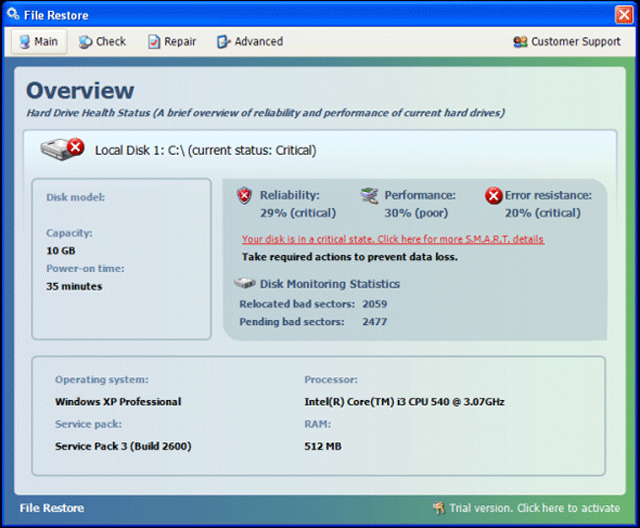Click the trial version activation icon
The width and height of the screenshot is (640, 528).
(x=439, y=508)
